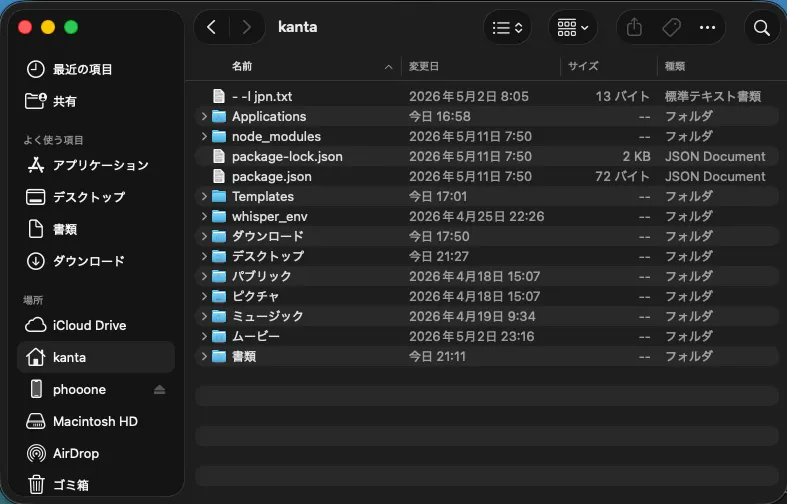This screenshot has width=787, height=504.
Task: Click the tag icon in toolbar
Action: click(x=671, y=28)
